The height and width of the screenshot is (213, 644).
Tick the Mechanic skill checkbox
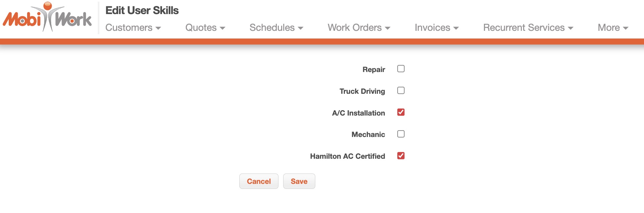tap(401, 134)
